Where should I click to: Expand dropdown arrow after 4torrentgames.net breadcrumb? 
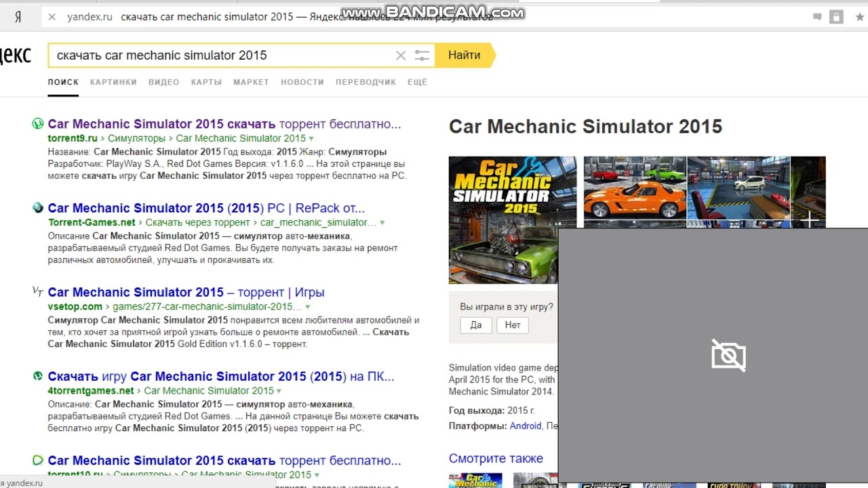279,391
